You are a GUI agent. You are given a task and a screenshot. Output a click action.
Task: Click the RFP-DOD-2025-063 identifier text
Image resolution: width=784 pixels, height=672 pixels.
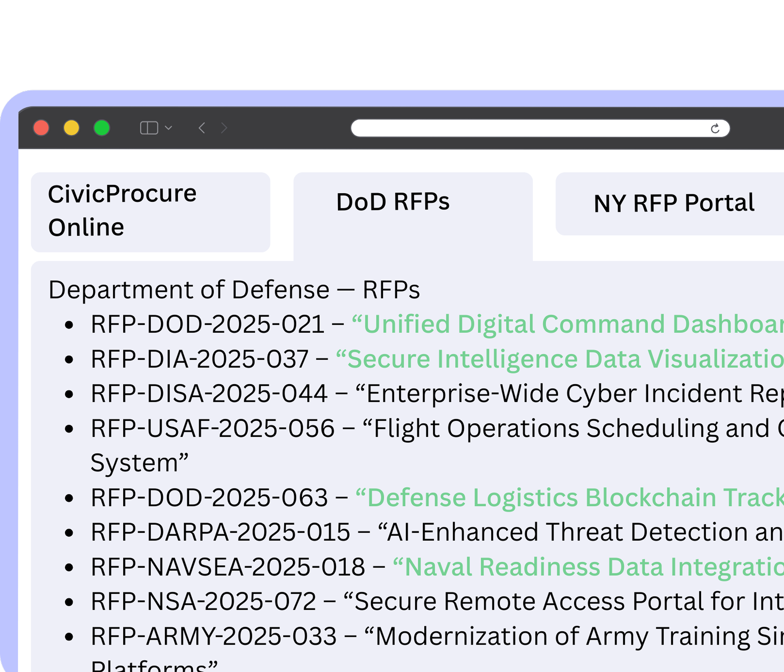tap(209, 498)
